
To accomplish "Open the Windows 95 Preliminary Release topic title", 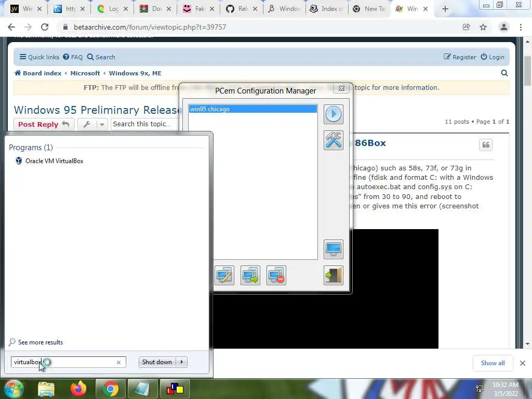I will pos(96,110).
